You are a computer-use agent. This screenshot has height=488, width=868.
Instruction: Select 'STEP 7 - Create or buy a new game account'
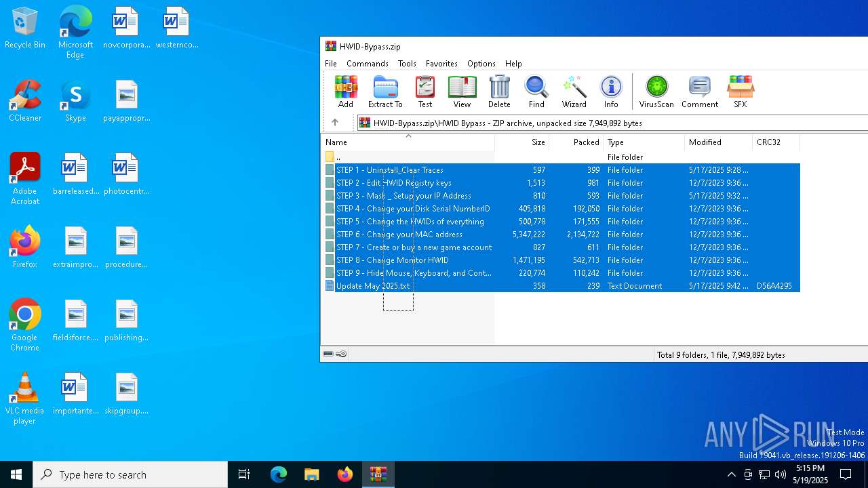(x=561, y=247)
